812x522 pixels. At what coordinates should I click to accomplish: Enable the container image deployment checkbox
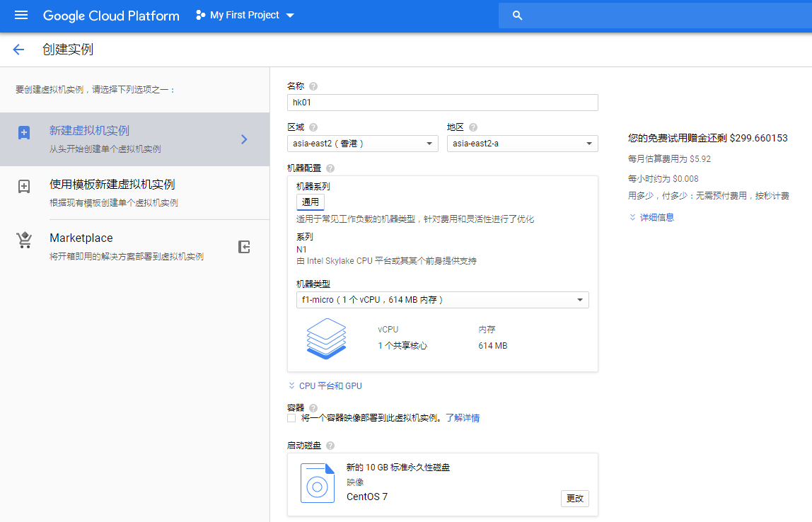(x=291, y=418)
